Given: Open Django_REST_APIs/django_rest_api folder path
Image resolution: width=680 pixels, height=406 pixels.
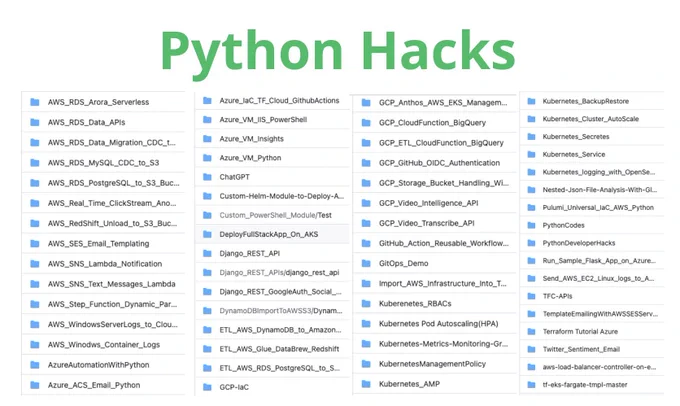Looking at the screenshot, I should coord(279,272).
